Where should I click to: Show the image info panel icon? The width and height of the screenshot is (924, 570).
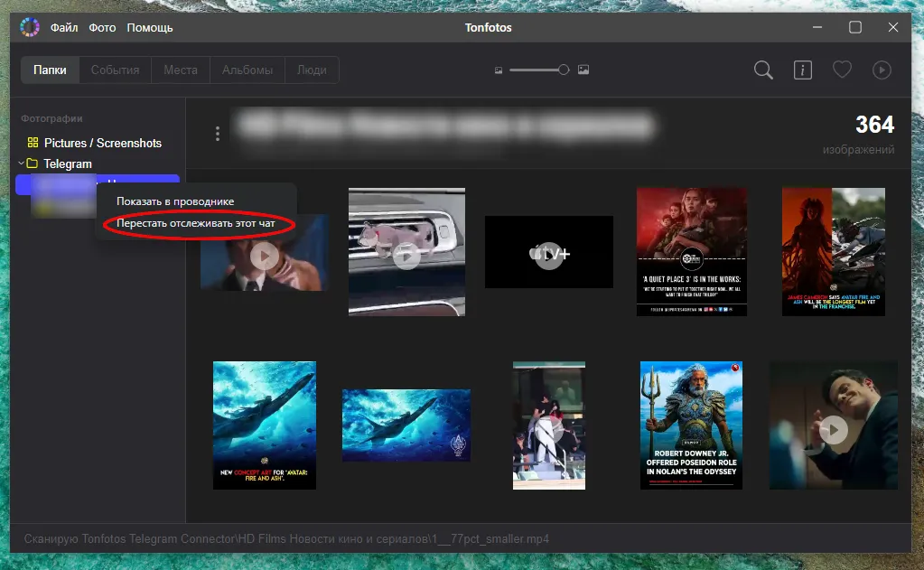tap(802, 70)
